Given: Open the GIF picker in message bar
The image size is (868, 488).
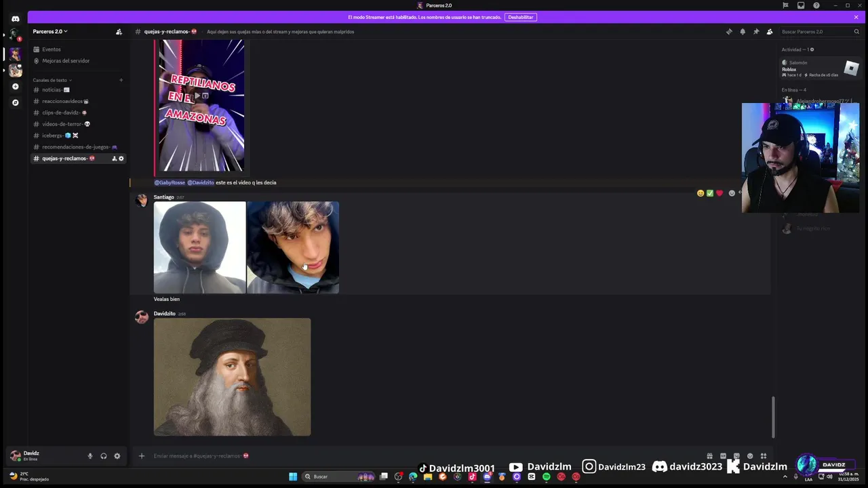Looking at the screenshot, I should (723, 456).
